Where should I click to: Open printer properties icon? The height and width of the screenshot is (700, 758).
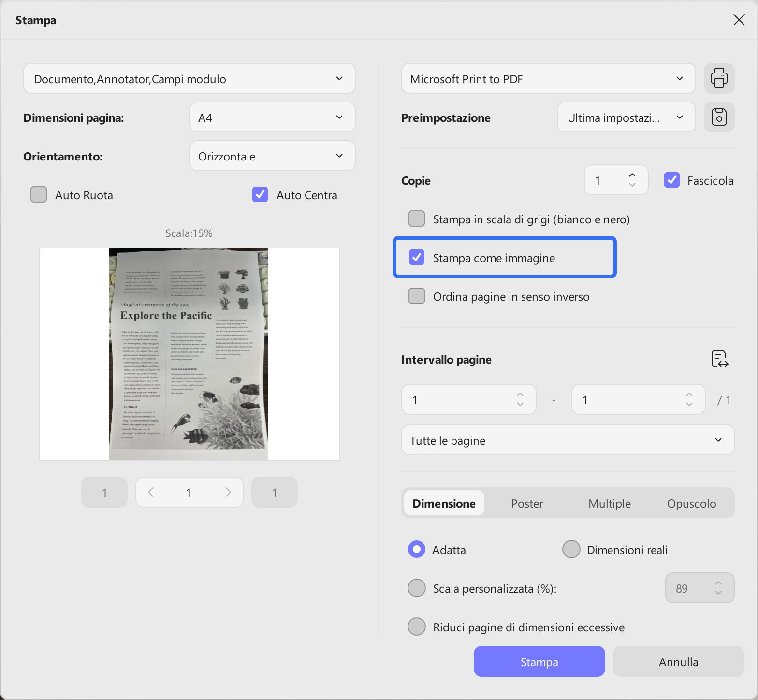pos(719,78)
